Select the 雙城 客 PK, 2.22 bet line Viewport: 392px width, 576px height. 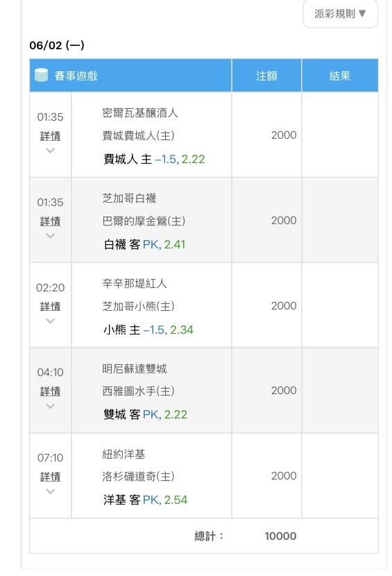coord(146,414)
